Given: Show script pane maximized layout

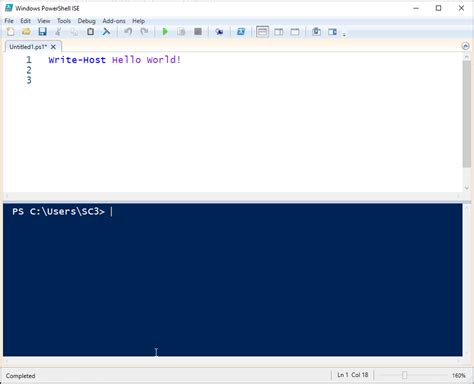Looking at the screenshot, I should [x=295, y=32].
